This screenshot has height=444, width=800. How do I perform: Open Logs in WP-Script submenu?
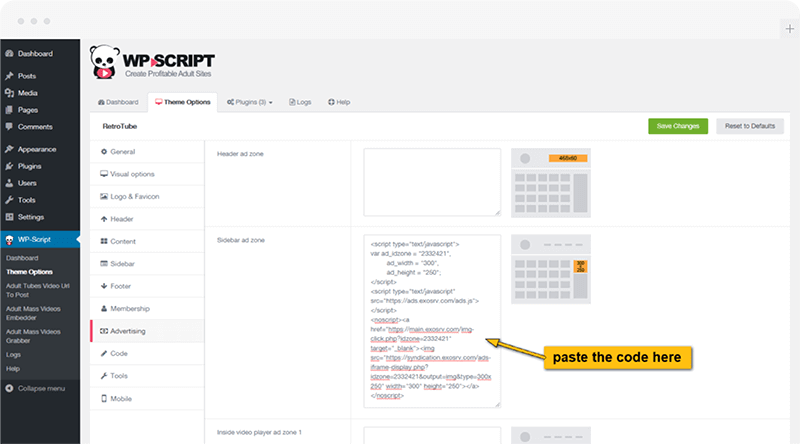(13, 355)
